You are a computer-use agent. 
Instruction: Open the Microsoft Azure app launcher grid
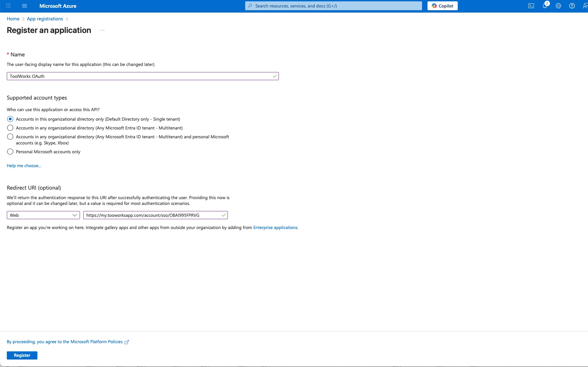[8, 5]
